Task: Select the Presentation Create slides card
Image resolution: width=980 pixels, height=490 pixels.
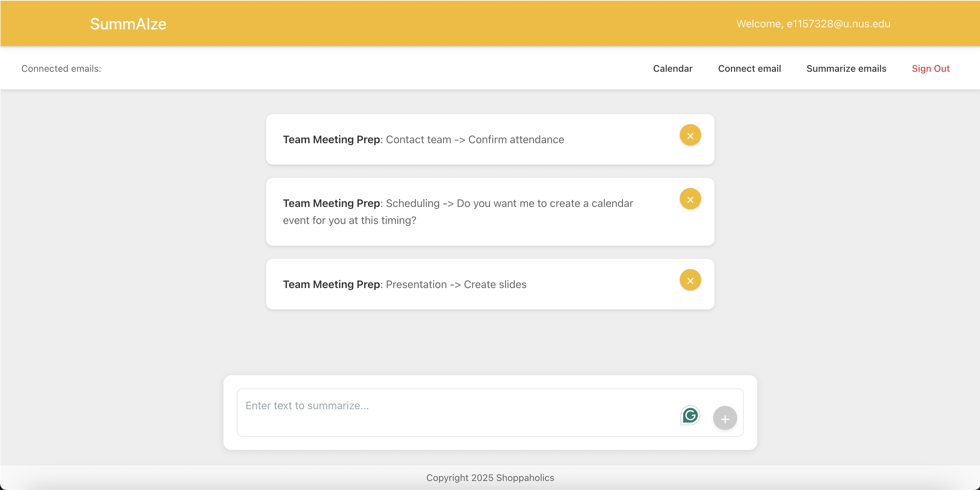Action: pyautogui.click(x=456, y=285)
